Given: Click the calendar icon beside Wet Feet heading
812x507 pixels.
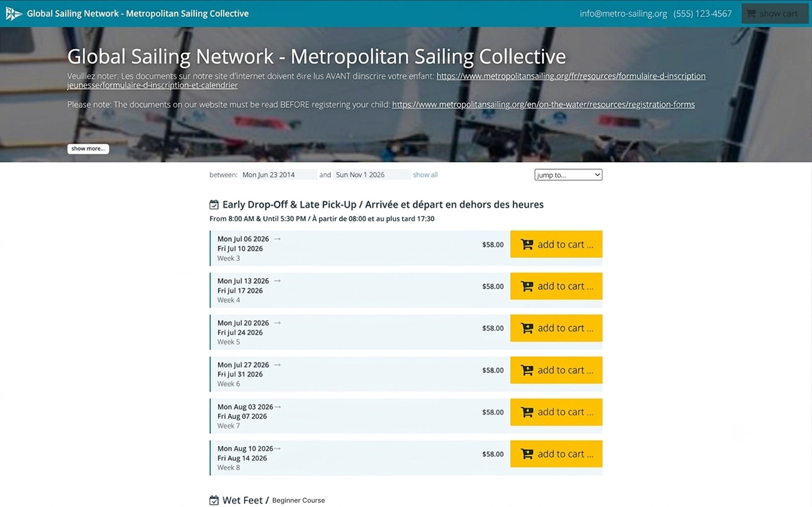Looking at the screenshot, I should (x=214, y=500).
